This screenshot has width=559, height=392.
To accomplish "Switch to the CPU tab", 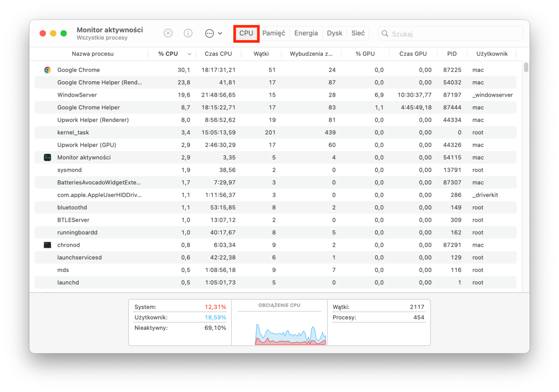I will tap(246, 33).
